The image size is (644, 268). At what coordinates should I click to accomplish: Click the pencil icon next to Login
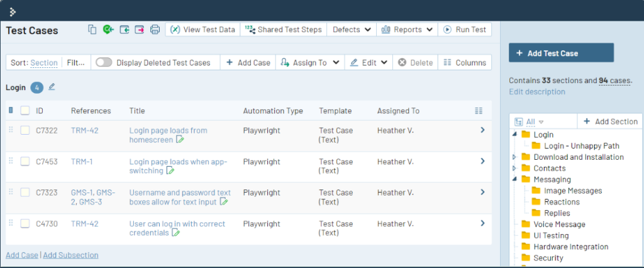point(52,87)
